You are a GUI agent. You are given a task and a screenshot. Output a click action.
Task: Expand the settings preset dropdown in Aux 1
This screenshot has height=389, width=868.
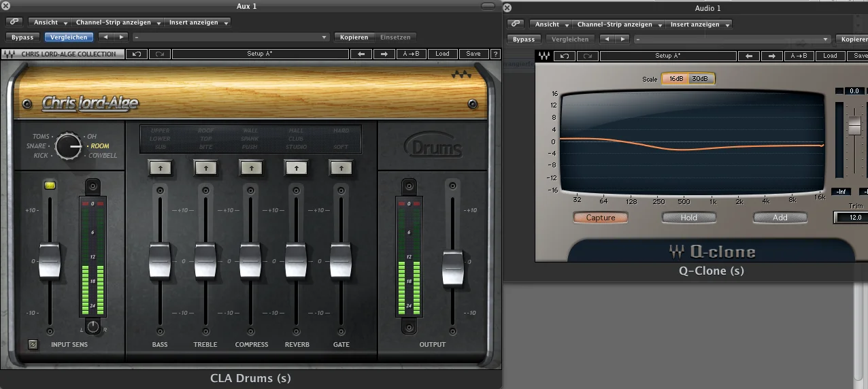(x=231, y=37)
